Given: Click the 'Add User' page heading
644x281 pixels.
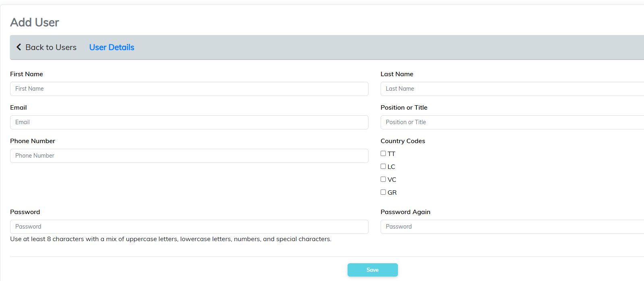Looking at the screenshot, I should coord(35,23).
